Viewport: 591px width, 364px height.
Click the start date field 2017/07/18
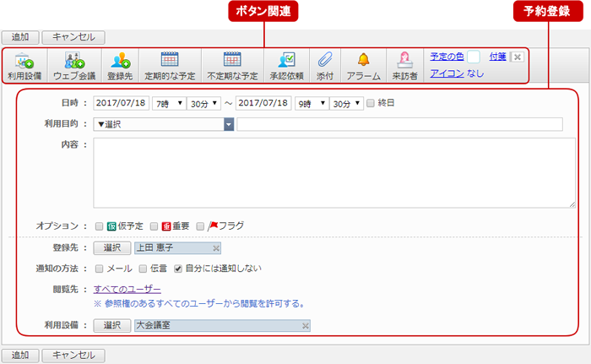(x=122, y=103)
